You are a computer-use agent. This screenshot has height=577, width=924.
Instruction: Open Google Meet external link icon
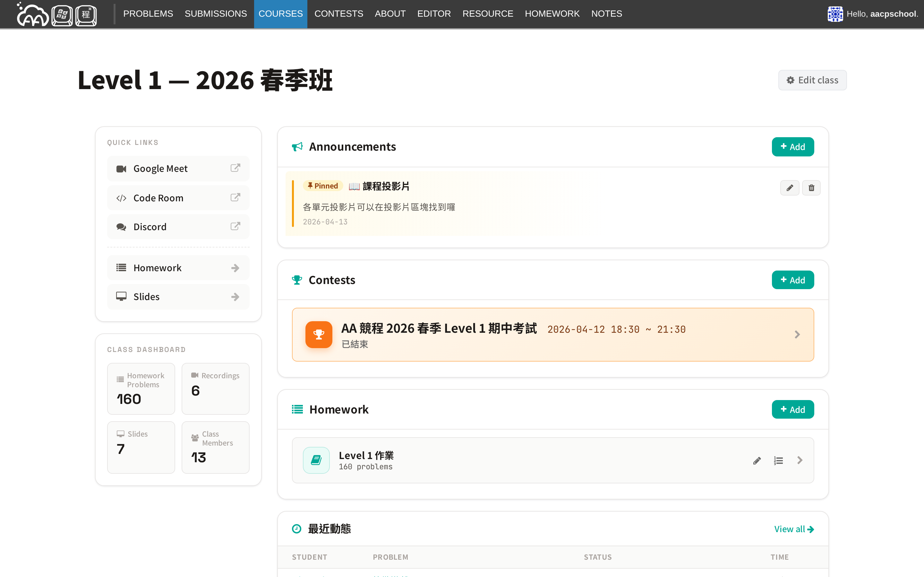coord(235,168)
